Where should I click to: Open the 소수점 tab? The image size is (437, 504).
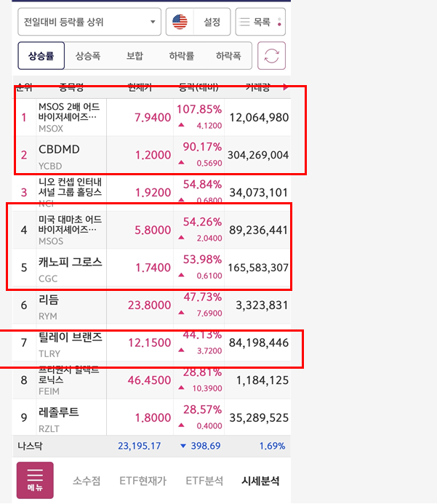click(87, 481)
